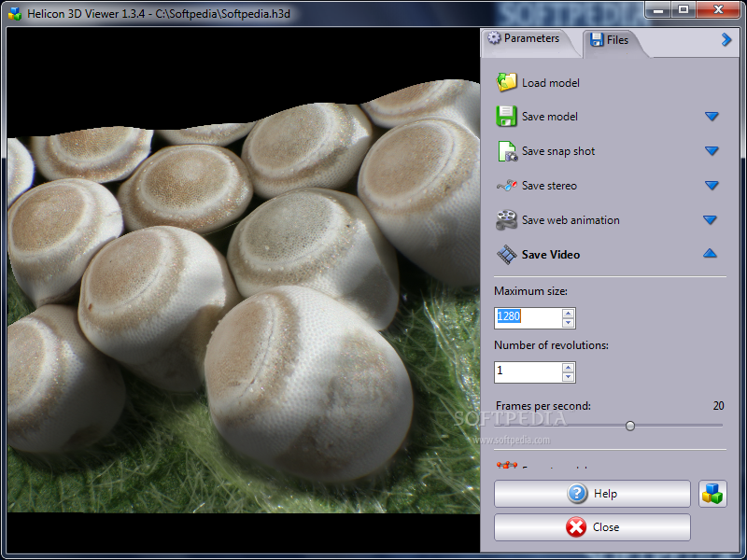
Task: Click the partially hidden export model icon
Action: [x=506, y=464]
